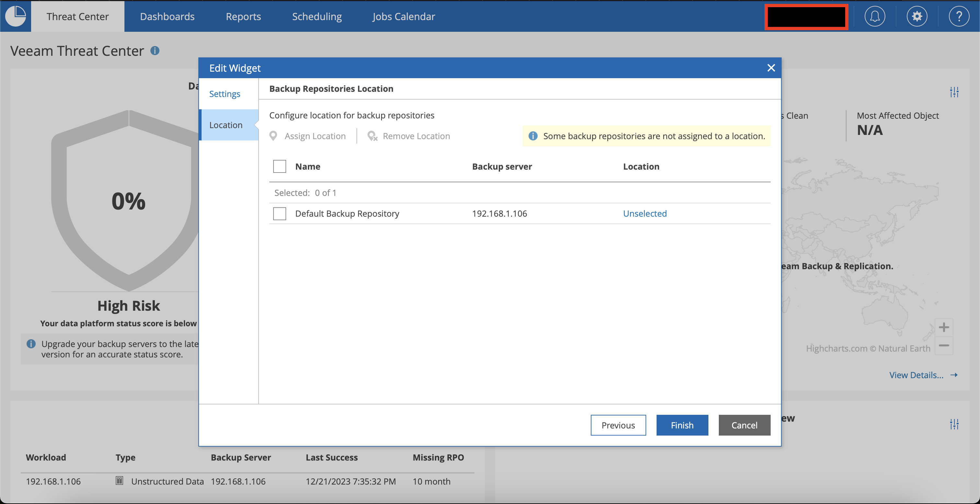The height and width of the screenshot is (504, 980).
Task: Click 'Selected: 0 of 1' counter text
Action: (x=305, y=193)
